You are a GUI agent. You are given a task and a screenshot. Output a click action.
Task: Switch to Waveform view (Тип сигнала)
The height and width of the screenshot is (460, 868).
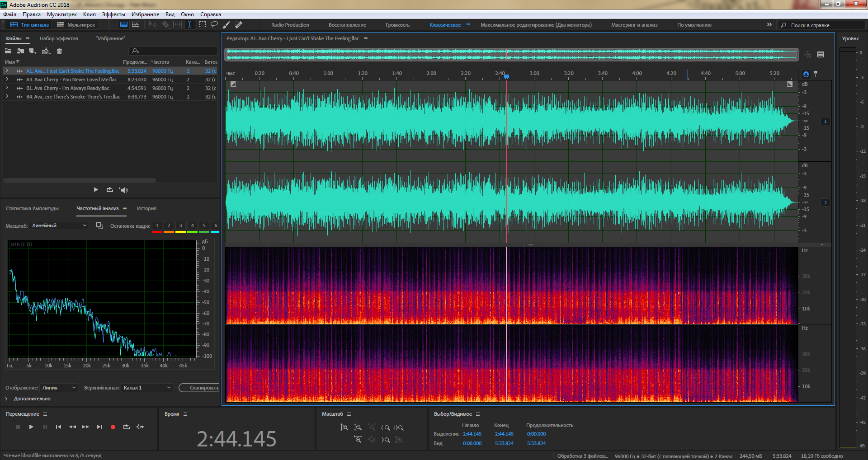29,25
